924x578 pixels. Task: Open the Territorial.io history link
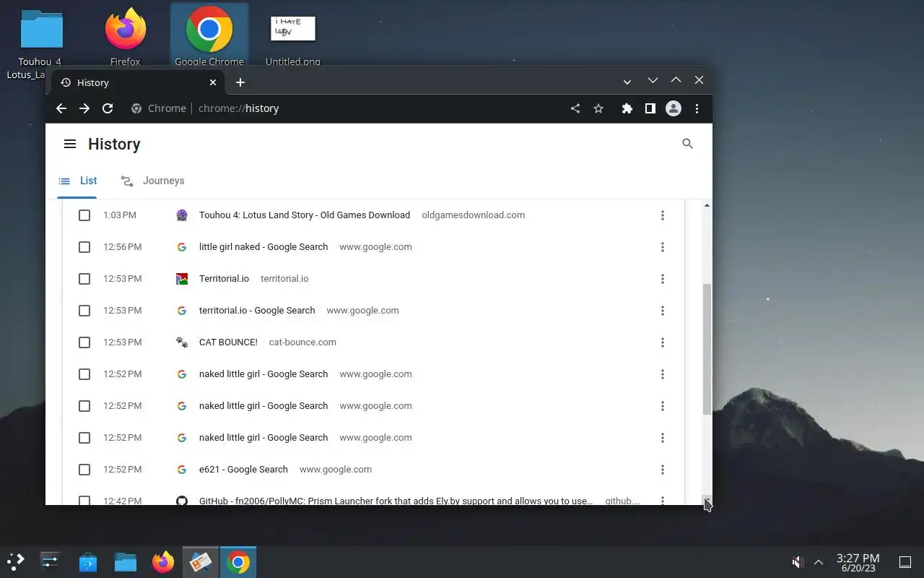[x=224, y=279]
